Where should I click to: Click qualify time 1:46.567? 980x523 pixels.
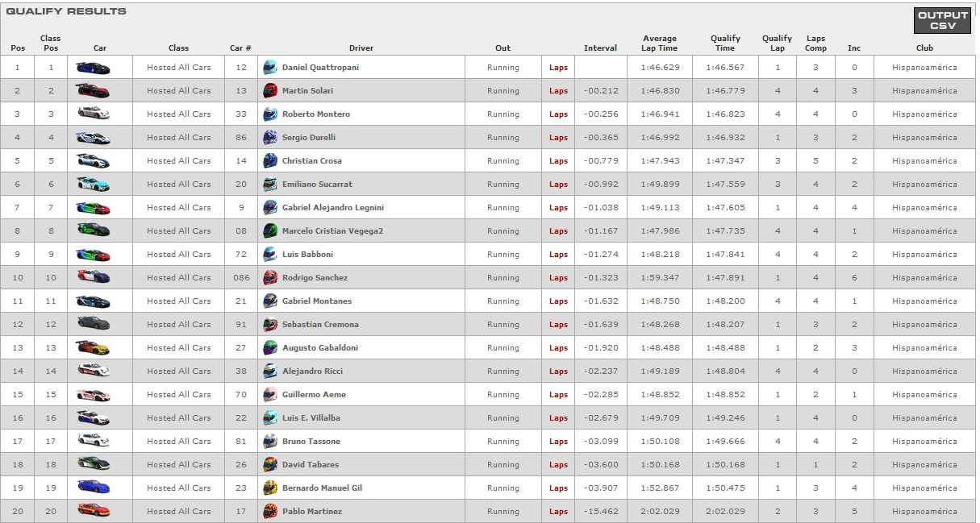725,68
